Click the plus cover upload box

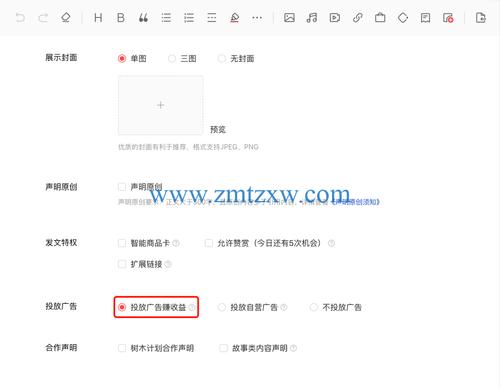(160, 105)
